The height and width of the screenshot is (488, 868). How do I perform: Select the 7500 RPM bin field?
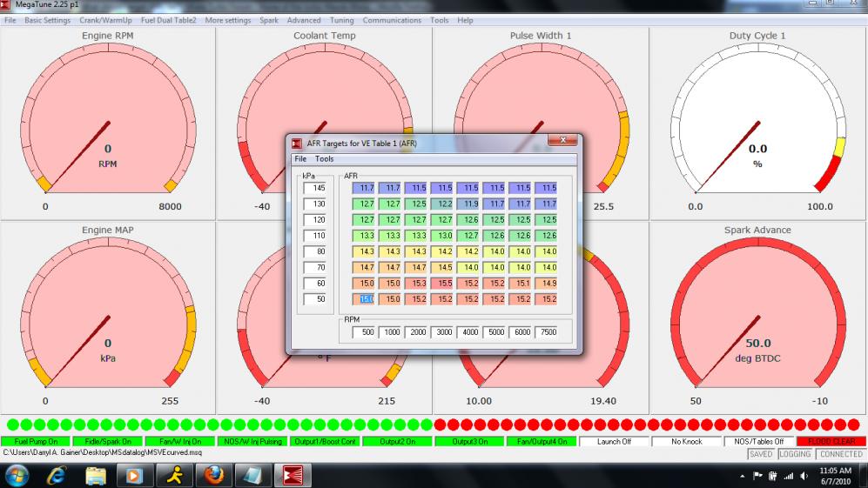pos(546,332)
